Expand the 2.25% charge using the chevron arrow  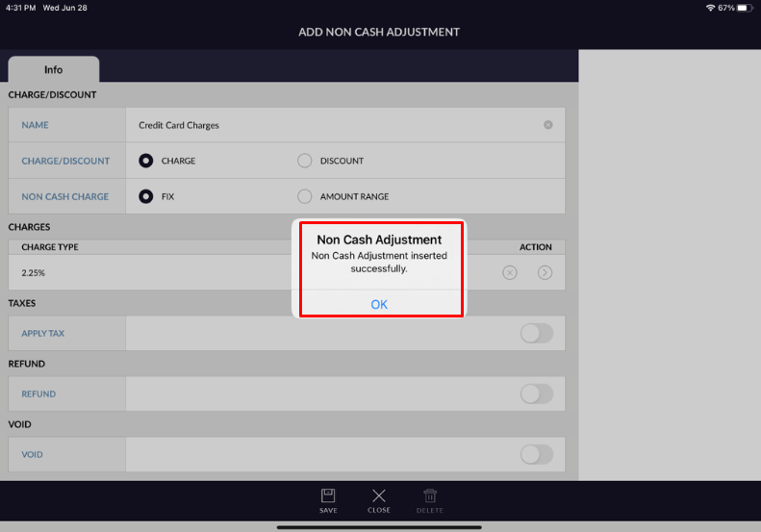coord(545,272)
